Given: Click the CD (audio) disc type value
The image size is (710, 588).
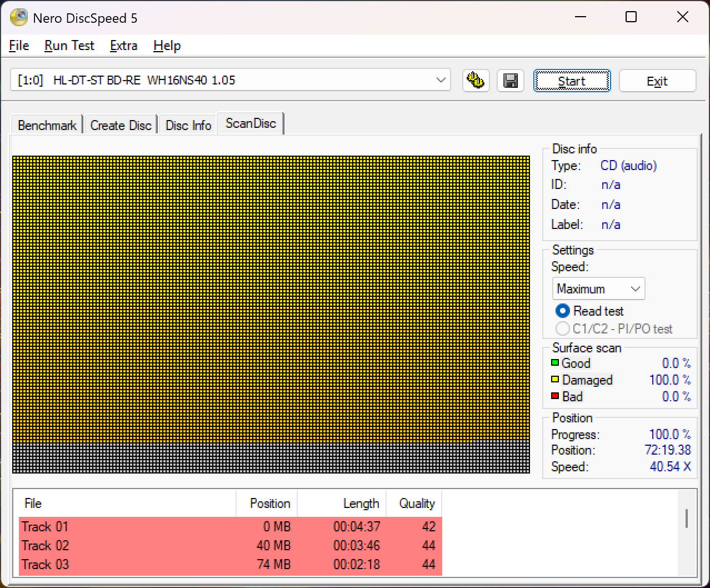Looking at the screenshot, I should [628, 166].
